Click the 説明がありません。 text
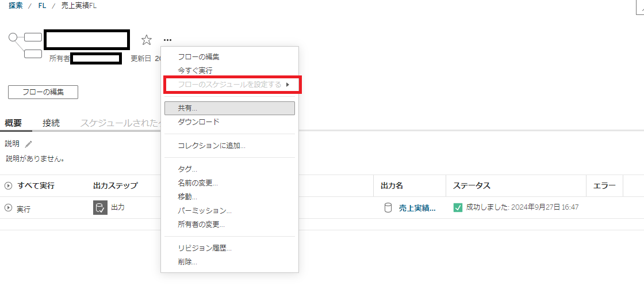The width and height of the screenshot is (644, 296). [36, 159]
